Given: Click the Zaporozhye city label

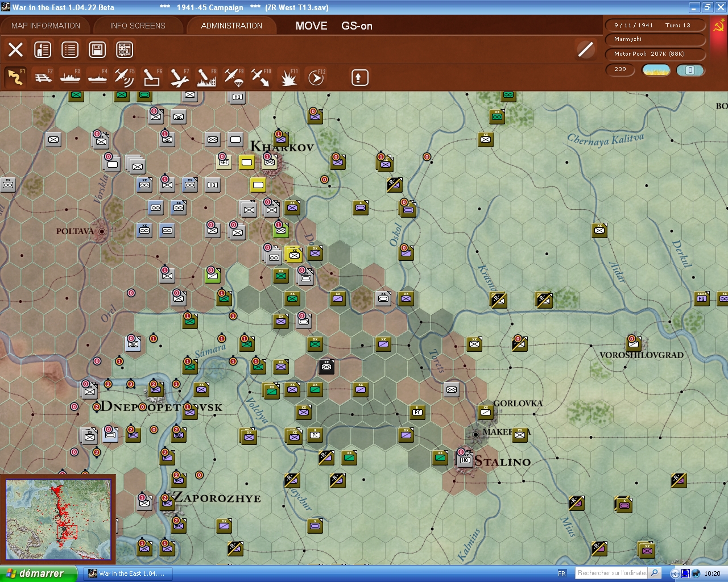Looking at the screenshot, I should coord(217,498).
